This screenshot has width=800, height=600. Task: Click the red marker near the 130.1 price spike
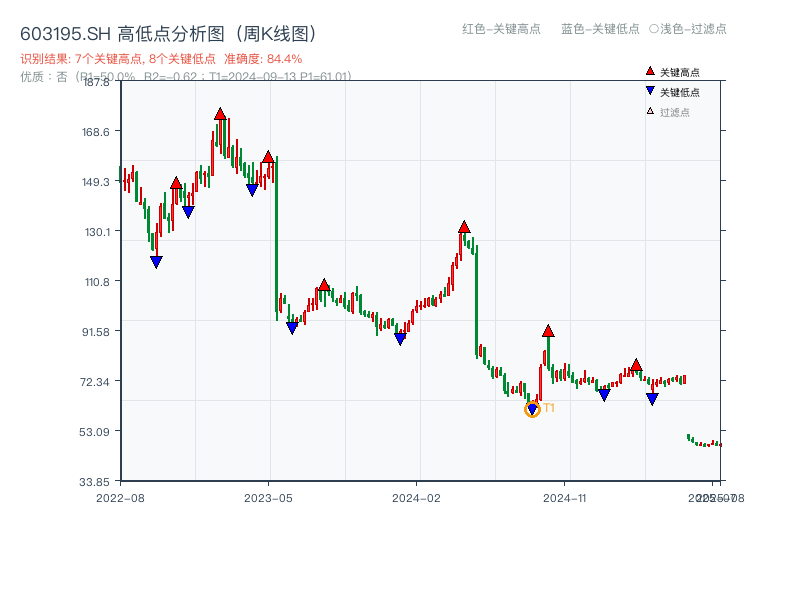[x=464, y=228]
